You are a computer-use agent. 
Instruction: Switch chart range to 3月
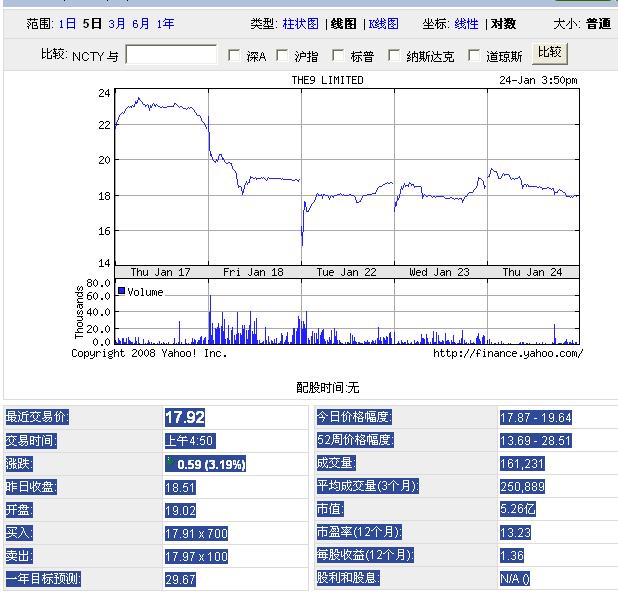click(x=117, y=24)
